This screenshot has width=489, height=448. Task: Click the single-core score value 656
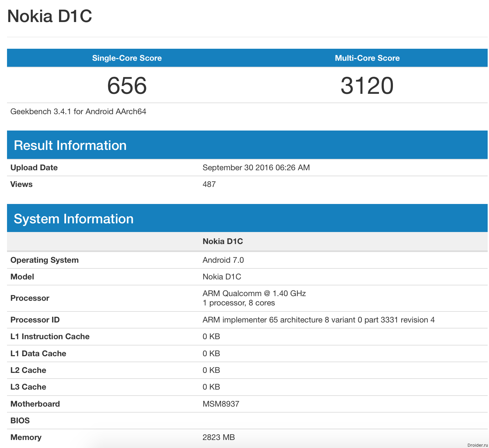[127, 86]
